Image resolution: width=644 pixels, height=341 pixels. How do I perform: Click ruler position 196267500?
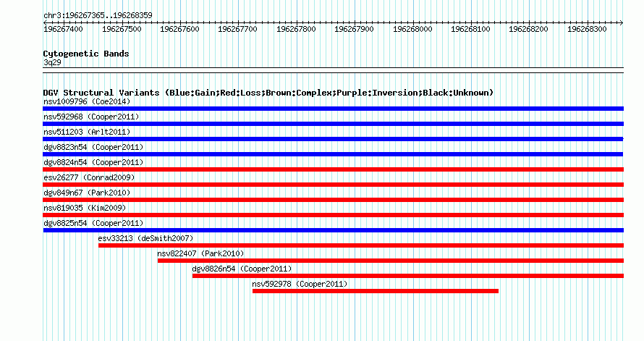pos(122,29)
